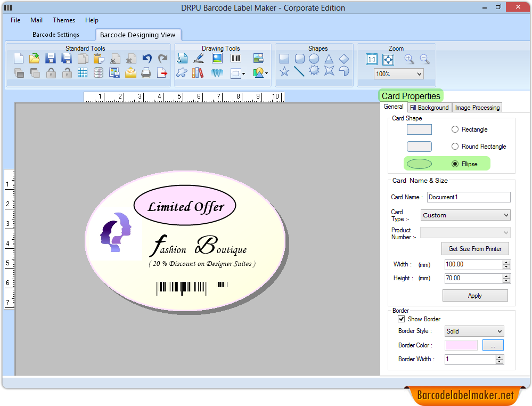Open the database icon in Standard Tools
Image resolution: width=532 pixels, height=406 pixels.
99,72
